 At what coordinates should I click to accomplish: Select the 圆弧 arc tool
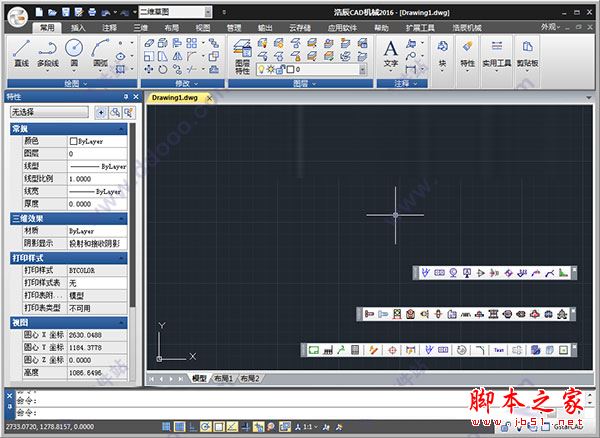[100, 54]
